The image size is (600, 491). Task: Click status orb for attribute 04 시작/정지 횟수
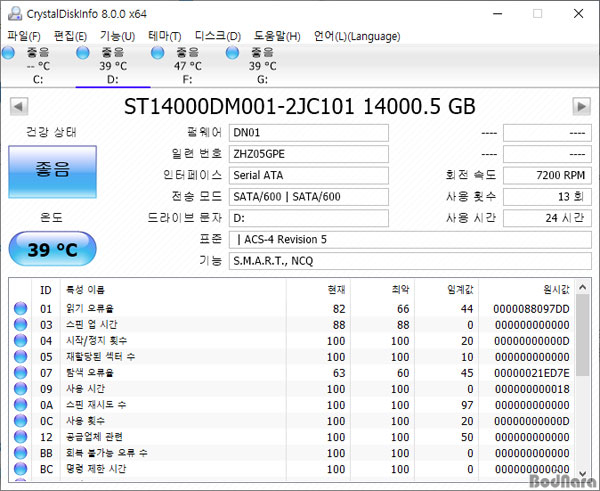21,341
